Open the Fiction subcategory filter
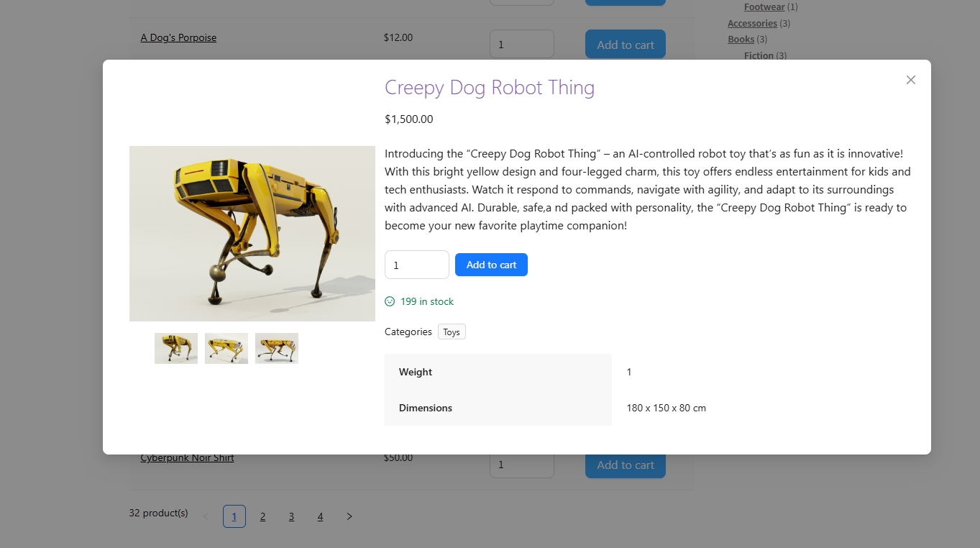This screenshot has width=980, height=548. (759, 55)
